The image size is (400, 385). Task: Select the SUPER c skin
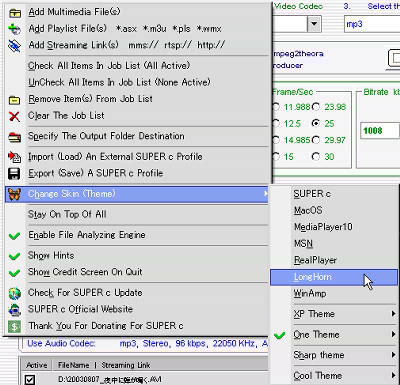coord(334,194)
